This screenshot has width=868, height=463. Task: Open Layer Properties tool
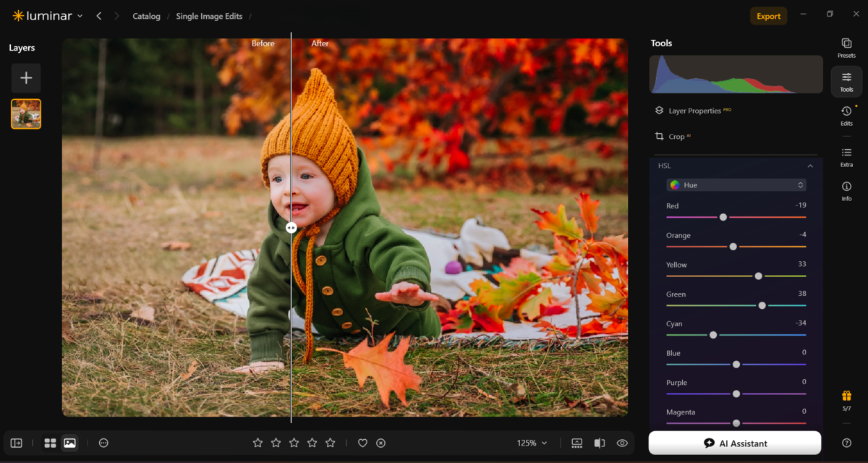pos(693,111)
